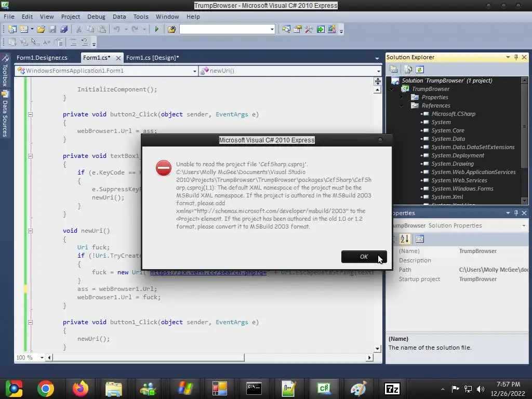Click Properties icon in Solution Explorer toolbar
The height and width of the screenshot is (399, 532).
[x=394, y=69]
